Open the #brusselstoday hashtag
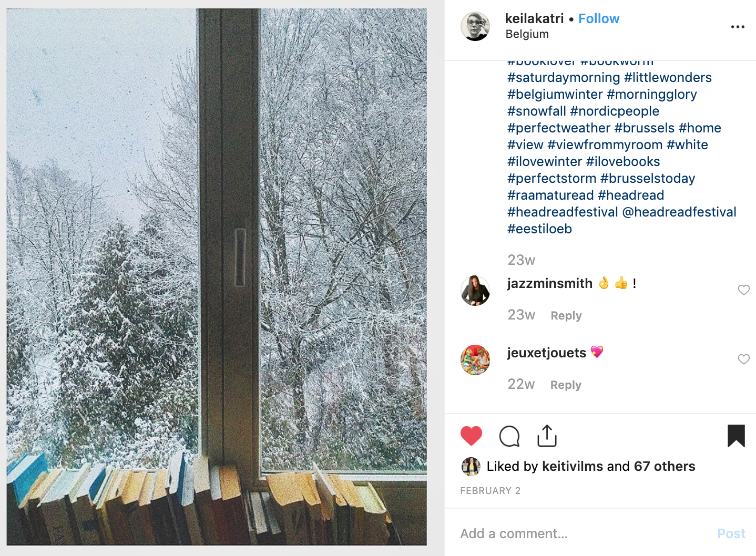Viewport: 756px width, 556px height. point(648,179)
